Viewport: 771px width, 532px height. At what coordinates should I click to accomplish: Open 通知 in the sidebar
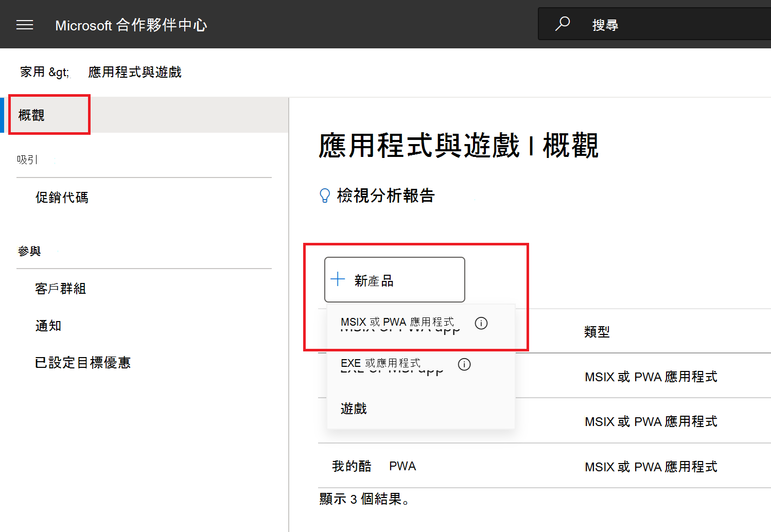coord(48,326)
